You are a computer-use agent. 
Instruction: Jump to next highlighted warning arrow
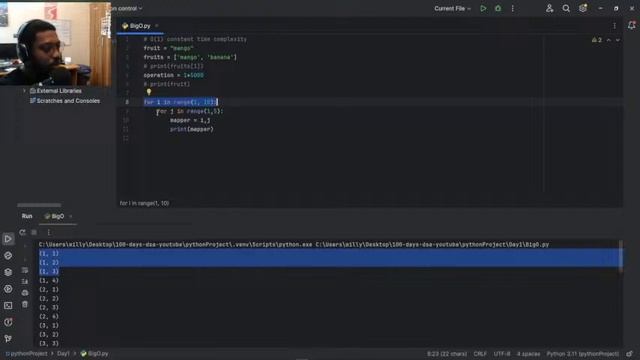[618, 40]
